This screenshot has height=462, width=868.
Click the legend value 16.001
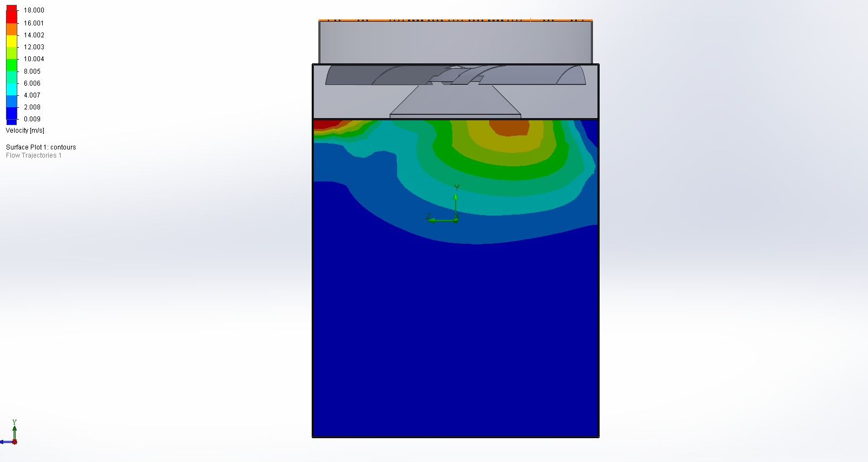click(x=34, y=23)
